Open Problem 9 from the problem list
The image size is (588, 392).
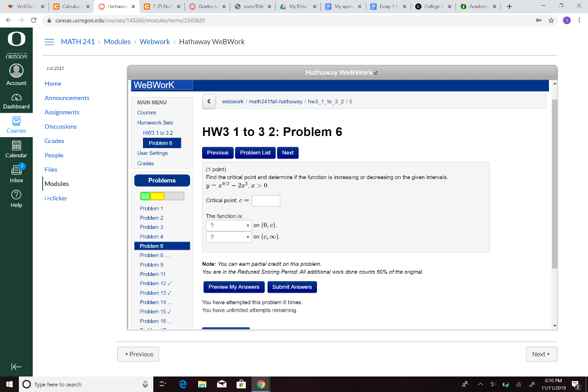tap(151, 265)
